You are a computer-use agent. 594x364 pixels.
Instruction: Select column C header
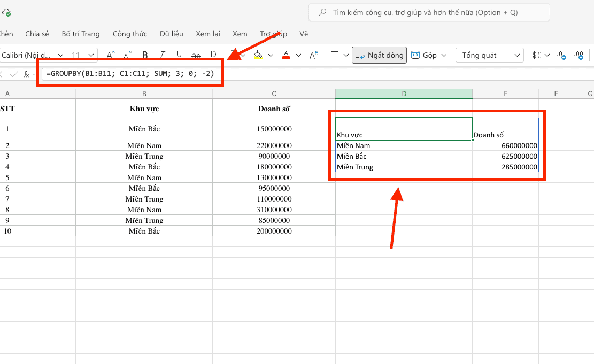(274, 94)
